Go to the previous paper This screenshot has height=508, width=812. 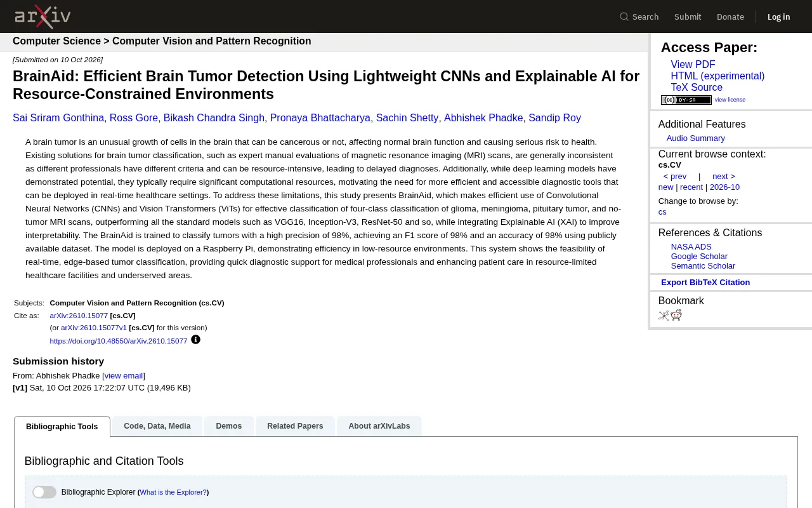[x=675, y=177]
